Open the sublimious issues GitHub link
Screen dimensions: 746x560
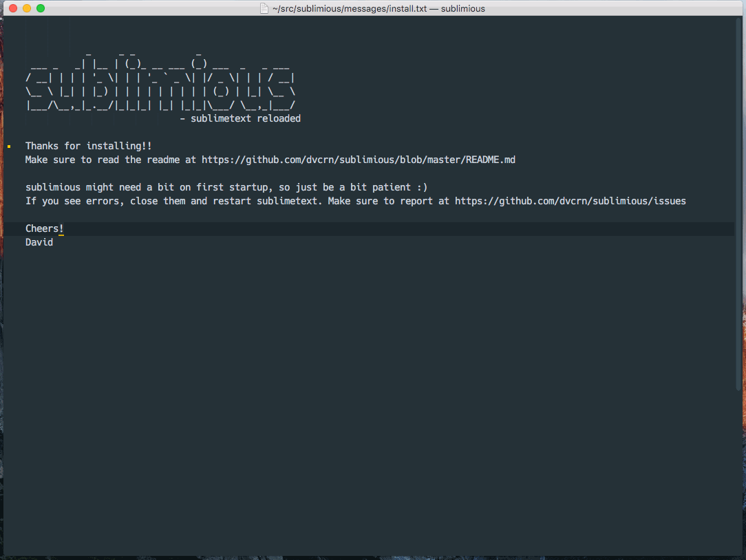[571, 202]
